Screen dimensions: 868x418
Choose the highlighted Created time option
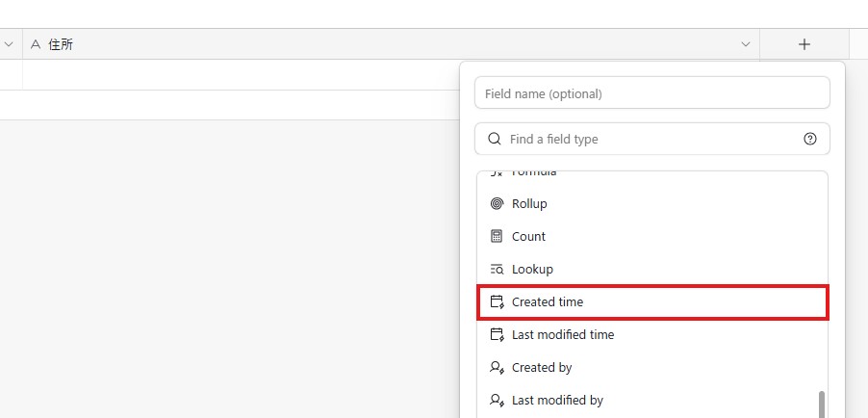click(x=652, y=302)
